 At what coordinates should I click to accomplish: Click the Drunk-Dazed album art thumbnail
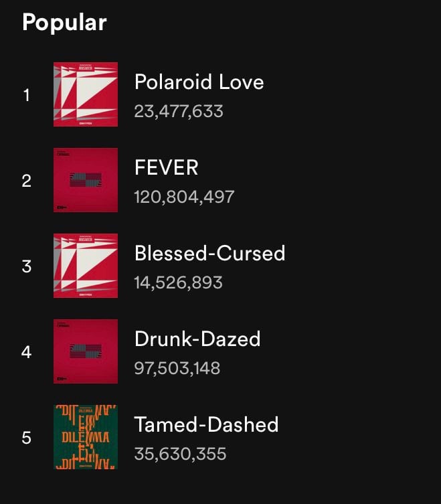click(86, 351)
